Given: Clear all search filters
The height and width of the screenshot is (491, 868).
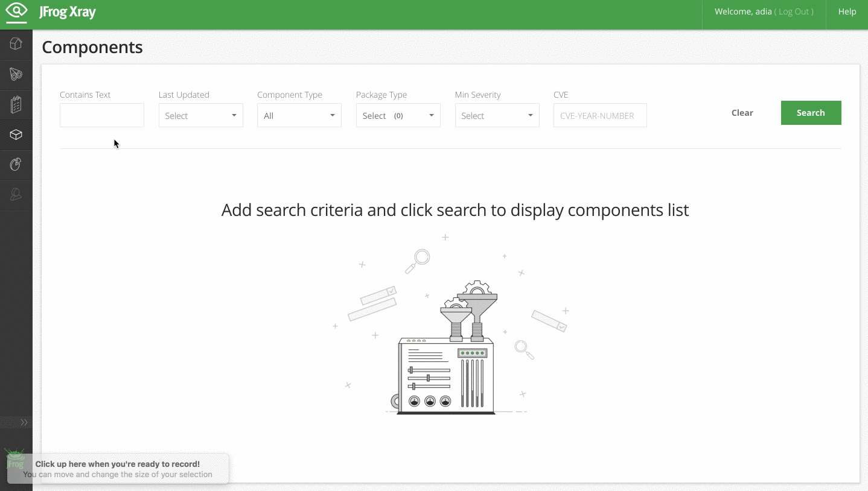Looking at the screenshot, I should (x=742, y=113).
